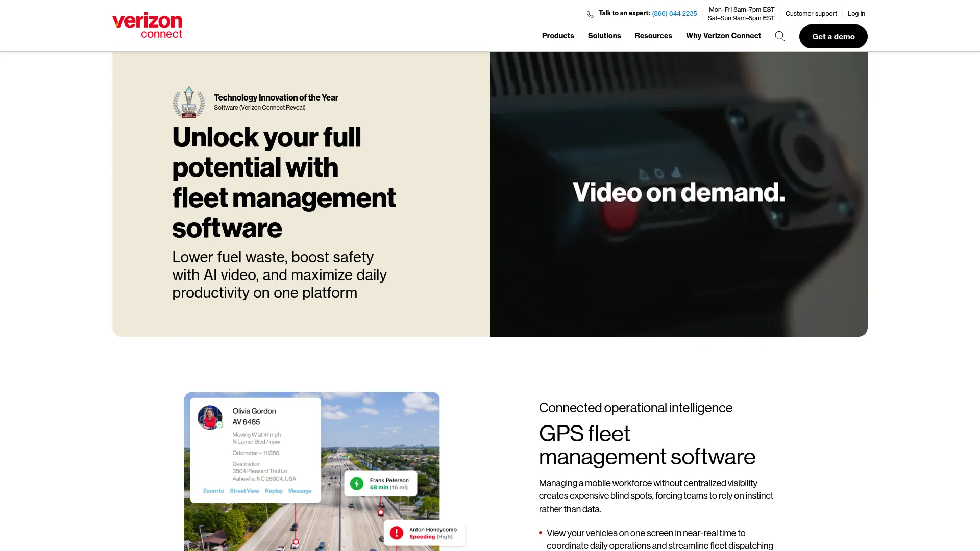Open the Solutions menu
The height and width of the screenshot is (551, 980).
(x=604, y=36)
